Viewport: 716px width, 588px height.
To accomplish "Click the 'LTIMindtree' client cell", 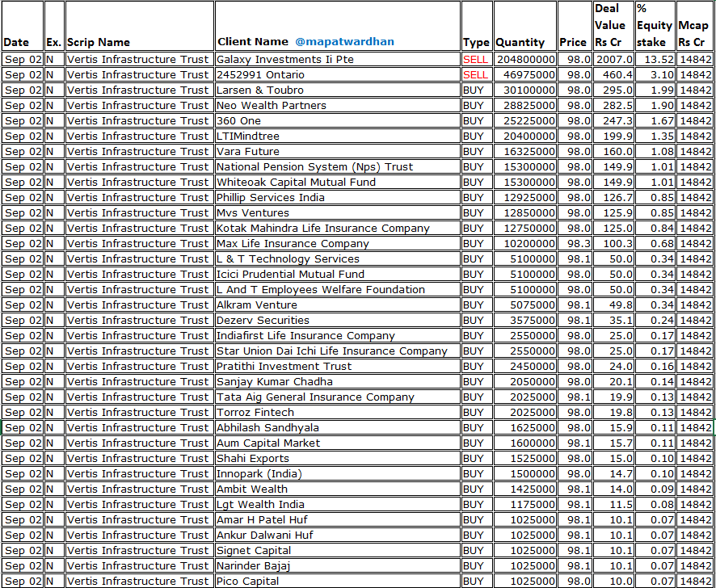I will (338, 136).
